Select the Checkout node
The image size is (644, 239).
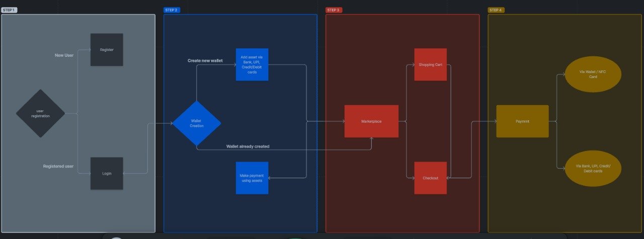(430, 178)
